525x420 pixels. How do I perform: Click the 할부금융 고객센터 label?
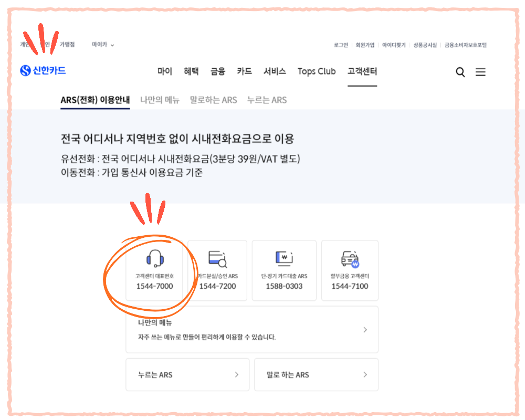coord(350,276)
